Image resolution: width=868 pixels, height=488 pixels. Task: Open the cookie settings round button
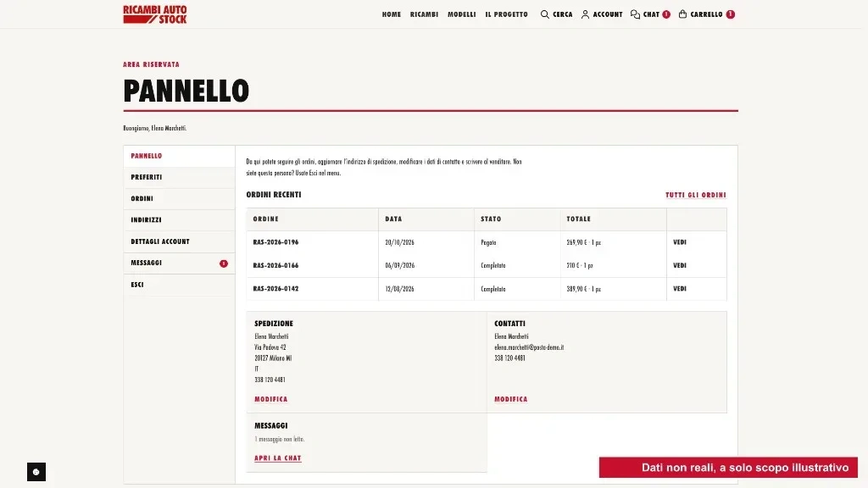click(x=36, y=472)
